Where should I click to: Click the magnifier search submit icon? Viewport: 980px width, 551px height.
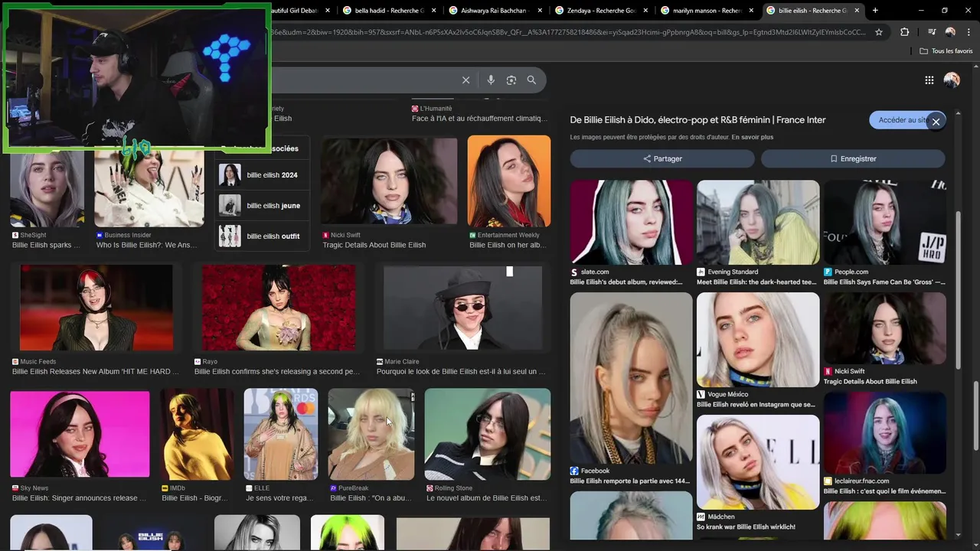[x=531, y=80]
